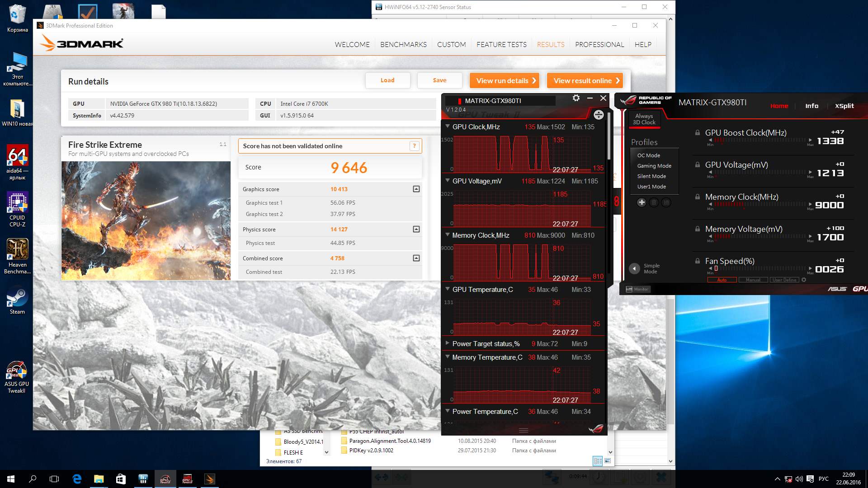The height and width of the screenshot is (488, 868).
Task: Click the round drag icon under GPU Tweak II
Action: pos(599,115)
